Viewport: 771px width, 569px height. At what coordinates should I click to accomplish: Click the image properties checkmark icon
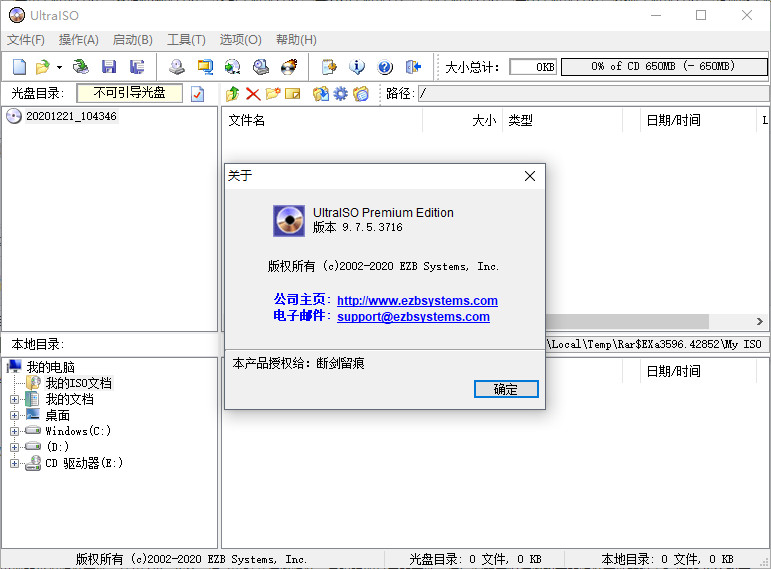[198, 93]
